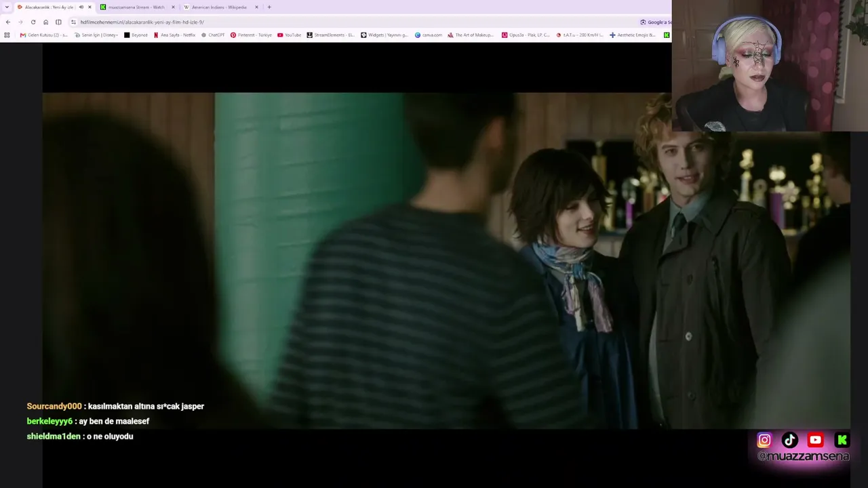Open the tab search dropdown arrow
This screenshot has height=488, width=868.
coord(7,7)
